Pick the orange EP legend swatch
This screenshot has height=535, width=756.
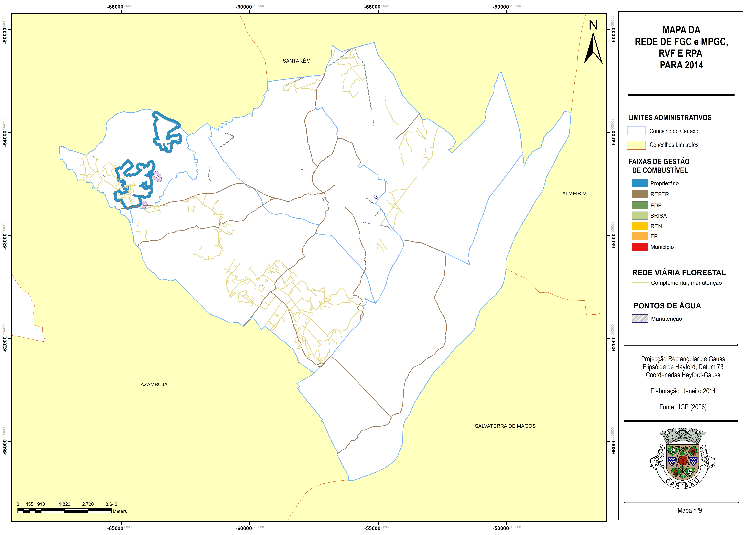[640, 236]
